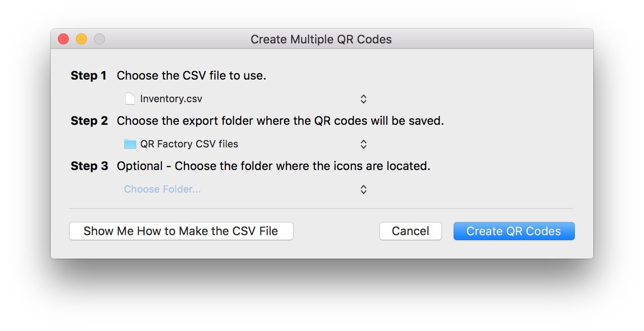Cancel the Create Multiple QR Codes dialog
Image resolution: width=644 pixels, height=331 pixels.
point(410,231)
